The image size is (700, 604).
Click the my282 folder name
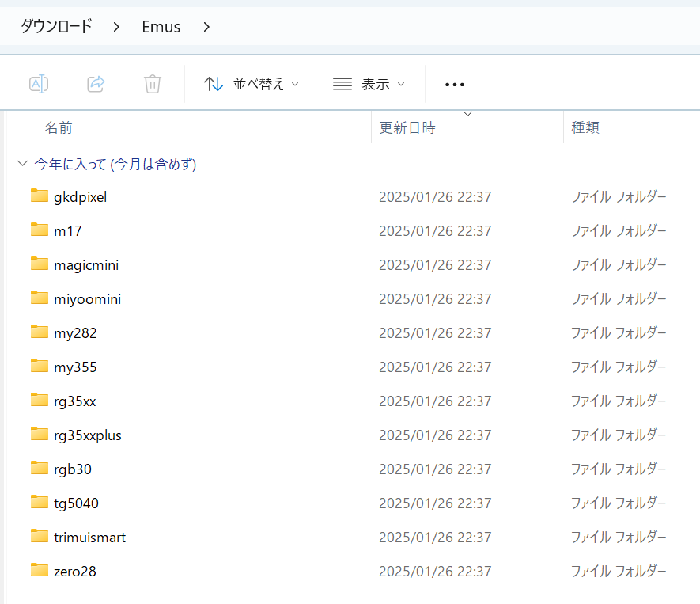[x=75, y=333]
